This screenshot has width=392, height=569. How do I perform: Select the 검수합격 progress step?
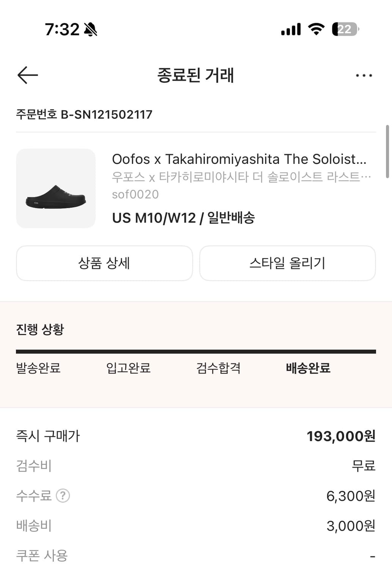click(x=218, y=368)
